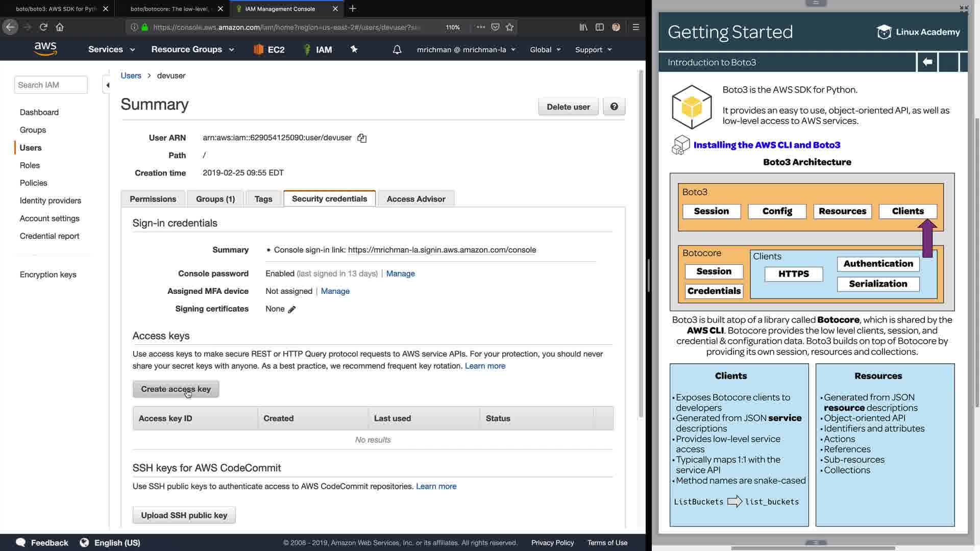Viewport: 980px width, 551px height.
Task: Click the pencil icon next to Signing certificates
Action: pyautogui.click(x=292, y=309)
